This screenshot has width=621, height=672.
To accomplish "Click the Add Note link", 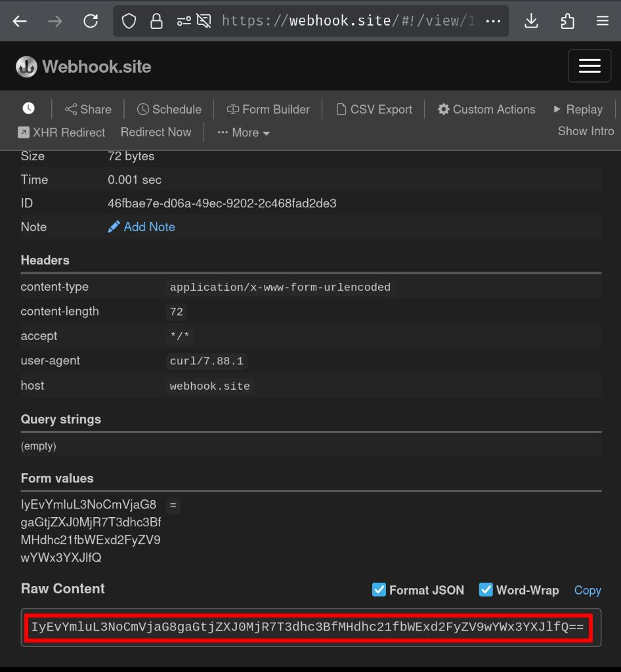I will 141,226.
